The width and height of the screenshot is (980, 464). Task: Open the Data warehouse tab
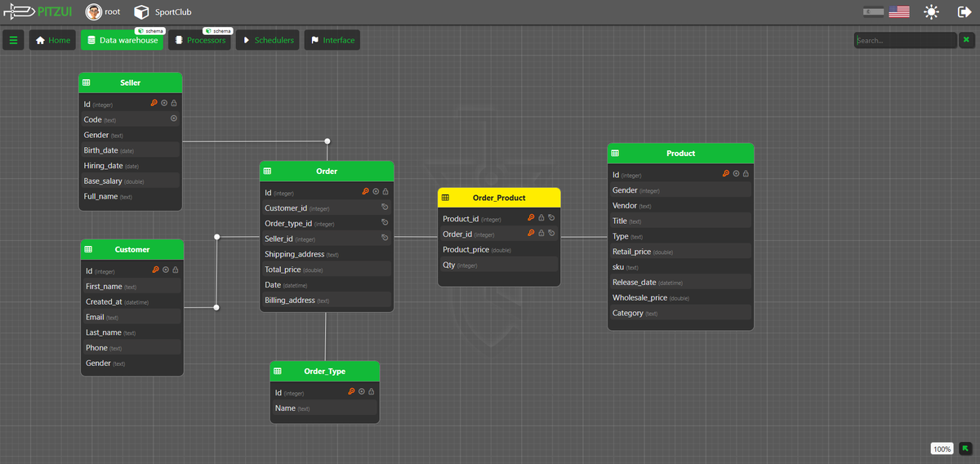pos(122,40)
